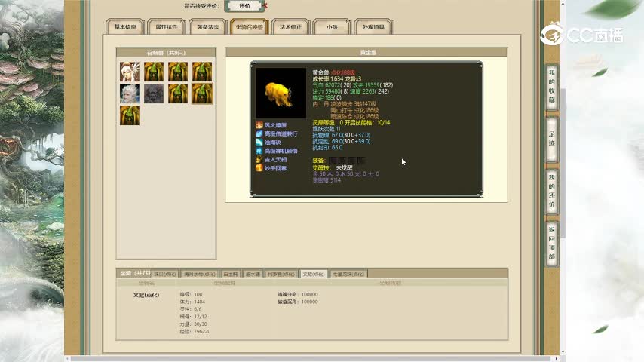
Task: Select the 海月水母(点化) mount tab
Action: 200,274
